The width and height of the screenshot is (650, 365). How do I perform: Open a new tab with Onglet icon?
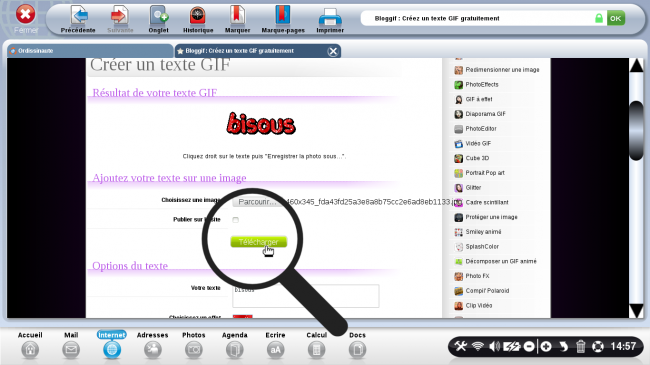coord(159,16)
